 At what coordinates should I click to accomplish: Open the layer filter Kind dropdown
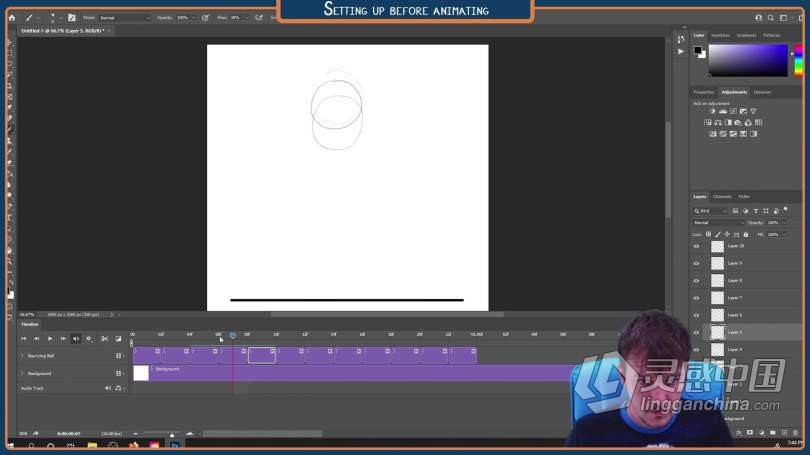[710, 211]
